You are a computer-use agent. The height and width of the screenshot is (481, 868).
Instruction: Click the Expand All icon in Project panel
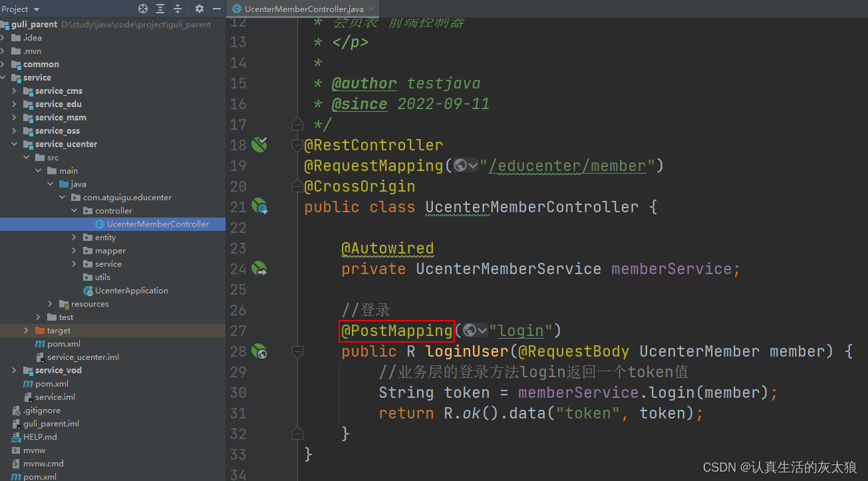tap(160, 9)
